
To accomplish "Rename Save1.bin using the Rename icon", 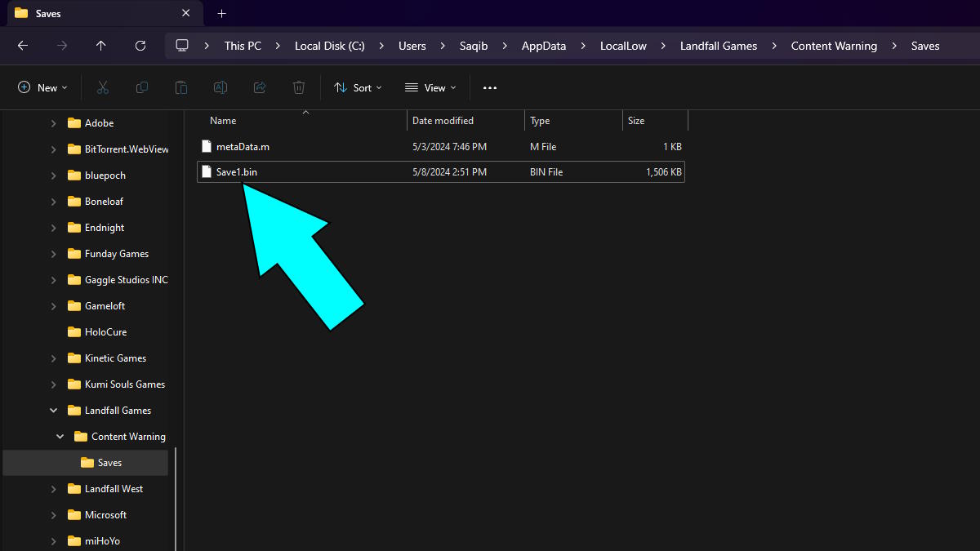I will (220, 87).
